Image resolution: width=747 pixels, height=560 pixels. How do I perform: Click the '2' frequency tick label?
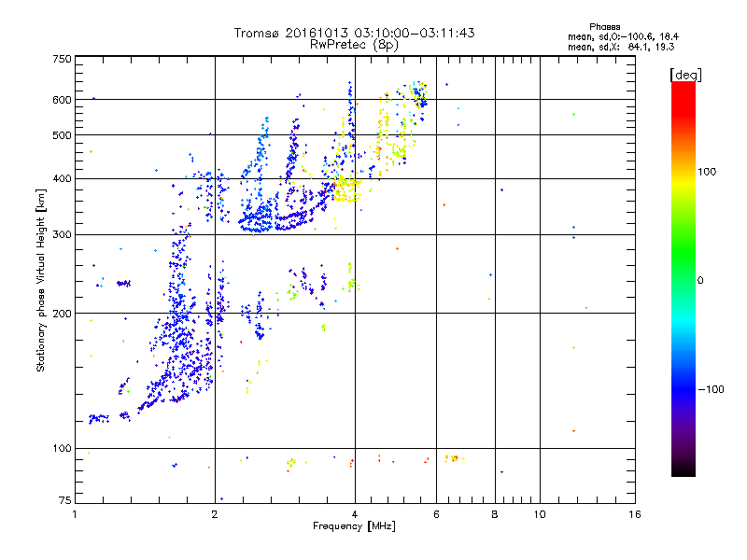click(x=215, y=514)
